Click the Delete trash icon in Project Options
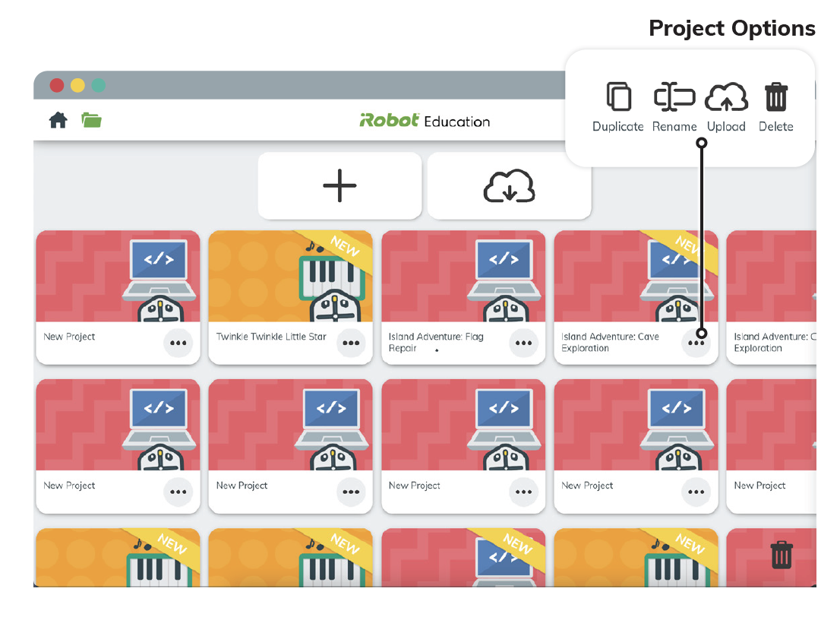Screen dimensions: 840x617 (775, 98)
